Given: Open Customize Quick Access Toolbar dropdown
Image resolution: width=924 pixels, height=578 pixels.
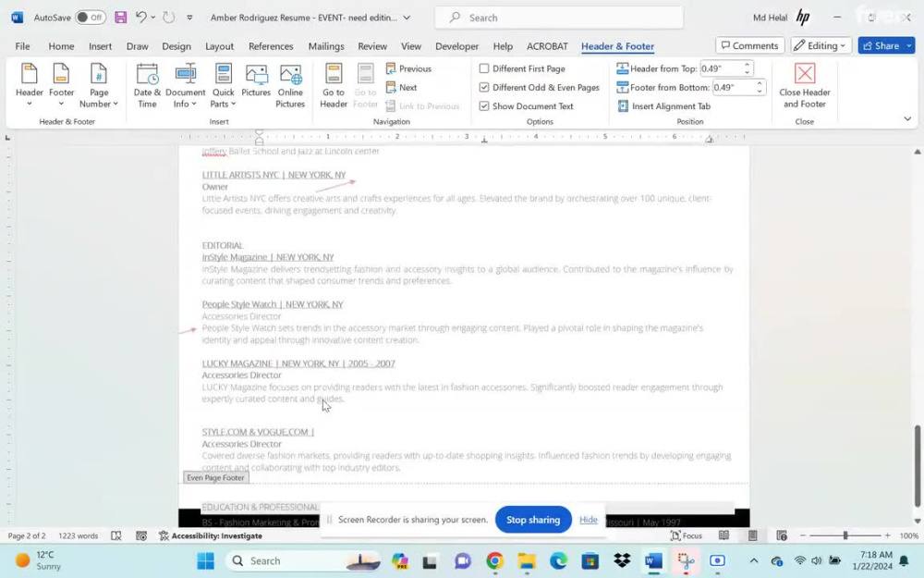Looking at the screenshot, I should coord(189,18).
